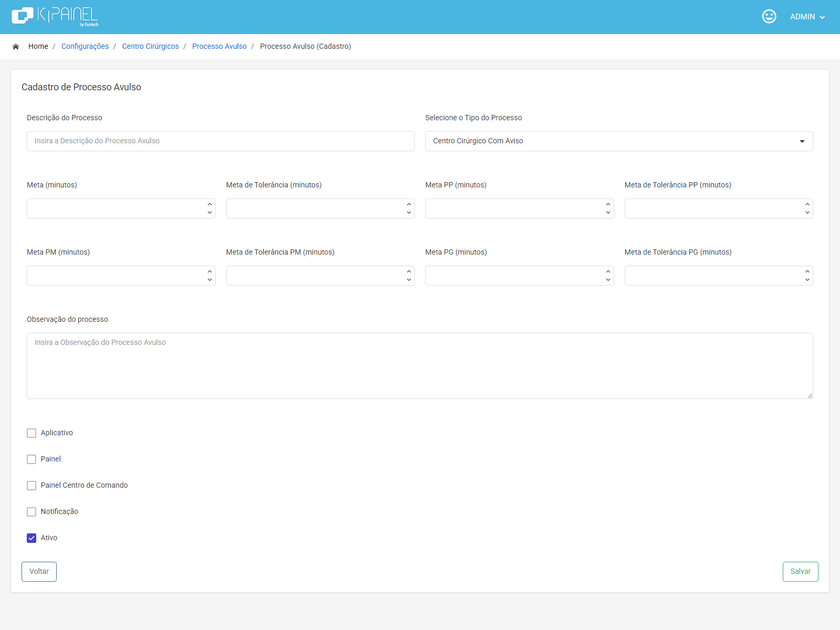Check the Painel Centro de Comando option
This screenshot has height=630, width=840.
(x=31, y=486)
